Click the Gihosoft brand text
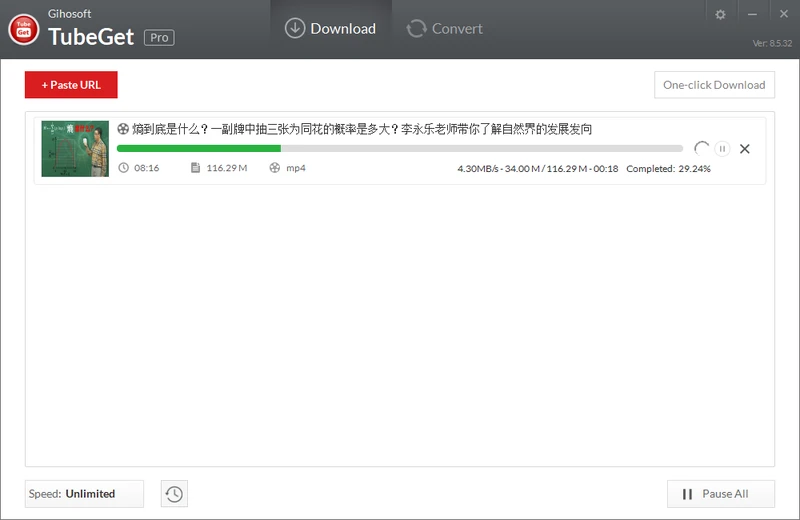Viewport: 800px width, 520px height. tap(69, 14)
